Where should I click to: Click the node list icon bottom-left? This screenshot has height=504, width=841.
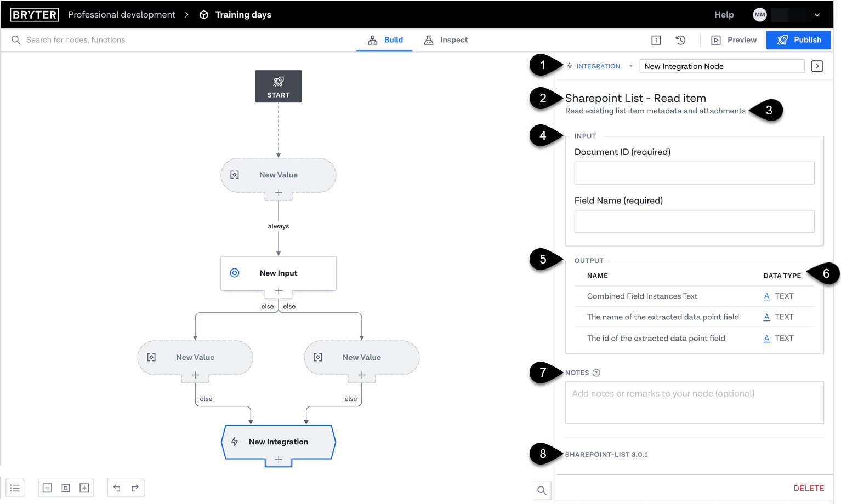tap(15, 488)
